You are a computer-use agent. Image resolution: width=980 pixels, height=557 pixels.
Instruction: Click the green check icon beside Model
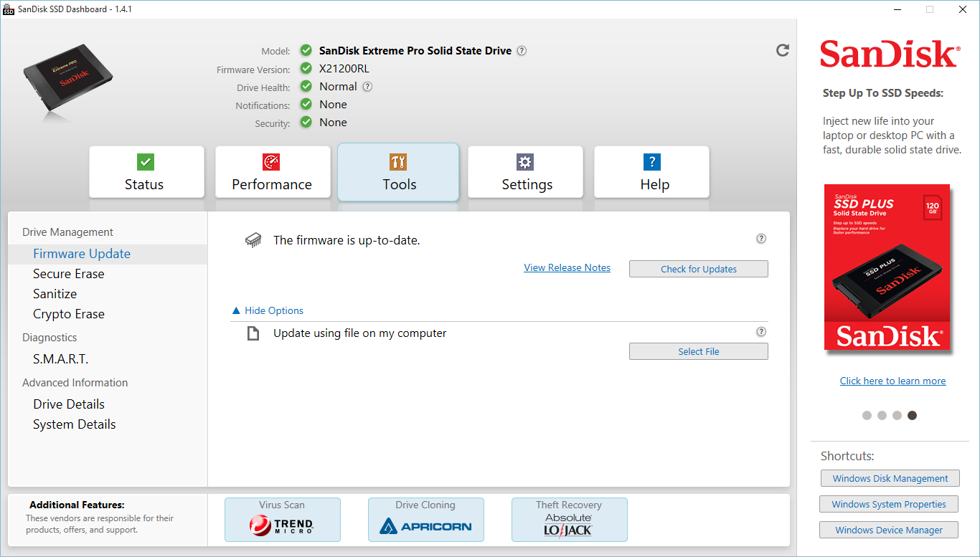click(x=306, y=50)
